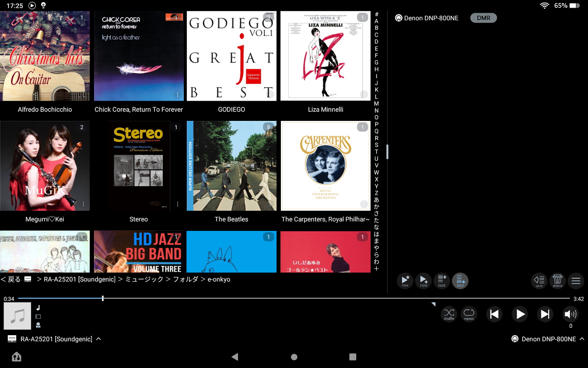Click the 'now' add-to-queue icon

point(423,281)
